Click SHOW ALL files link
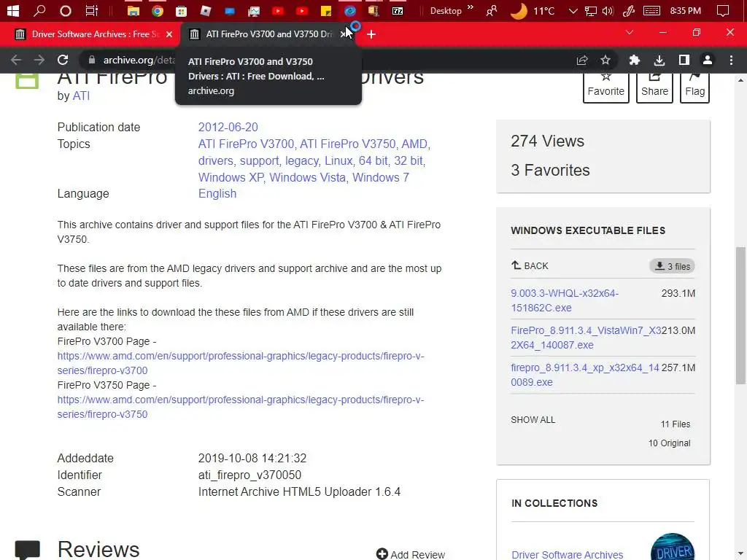747x560 pixels. pyautogui.click(x=533, y=419)
